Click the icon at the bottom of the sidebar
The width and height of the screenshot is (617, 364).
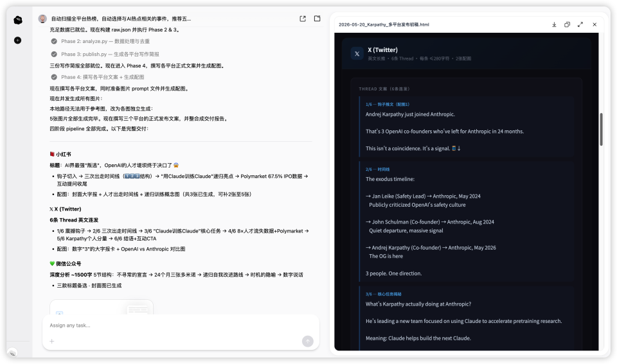tap(12, 352)
